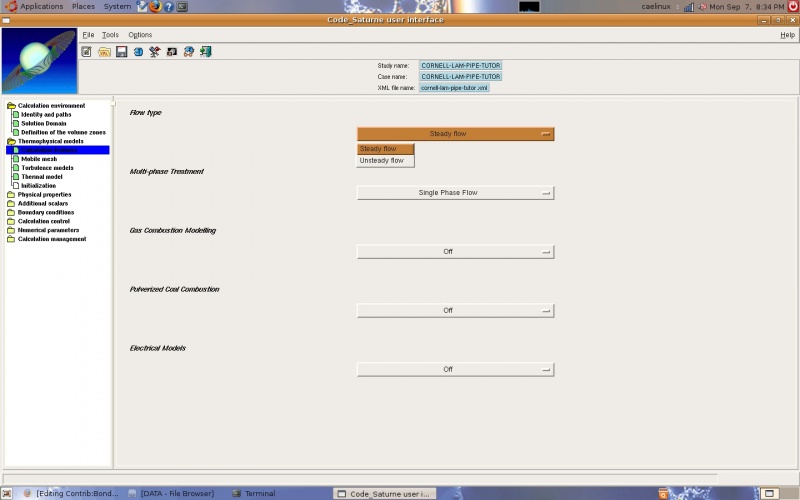Select Unsteady flow in the open list

pos(385,160)
